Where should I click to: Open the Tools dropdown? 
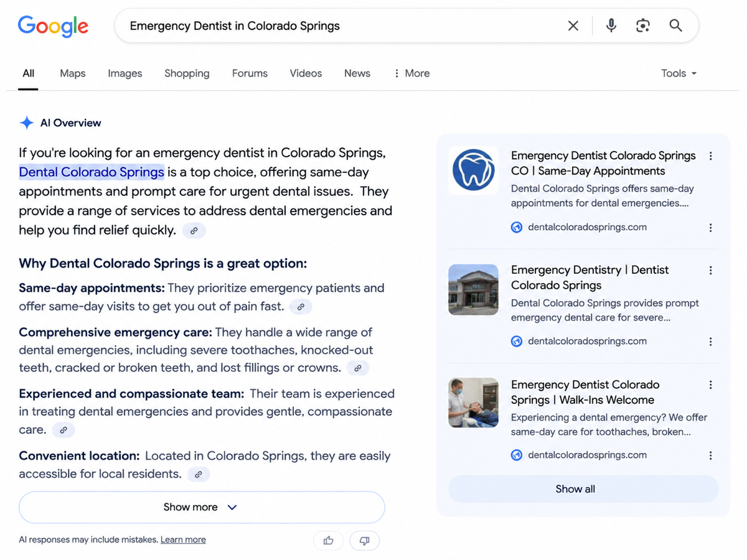tap(679, 73)
